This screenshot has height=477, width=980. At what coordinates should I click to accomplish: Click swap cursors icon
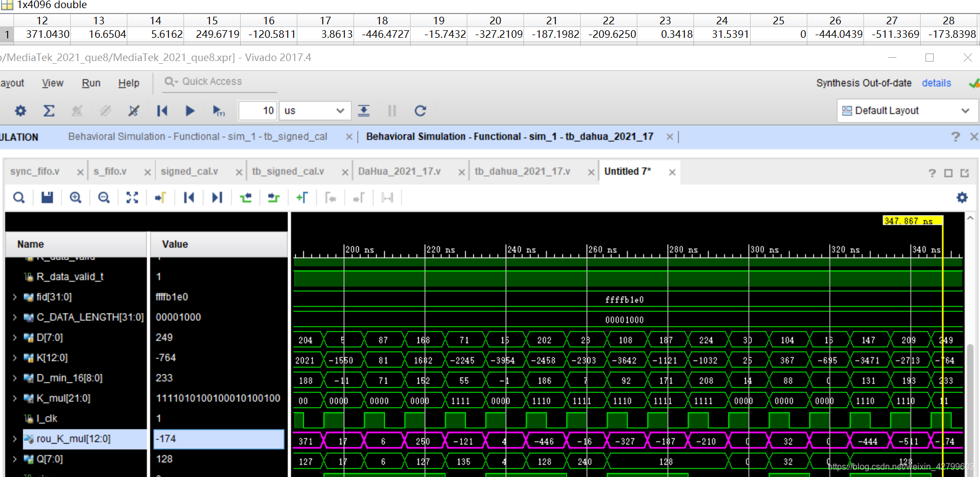point(387,198)
